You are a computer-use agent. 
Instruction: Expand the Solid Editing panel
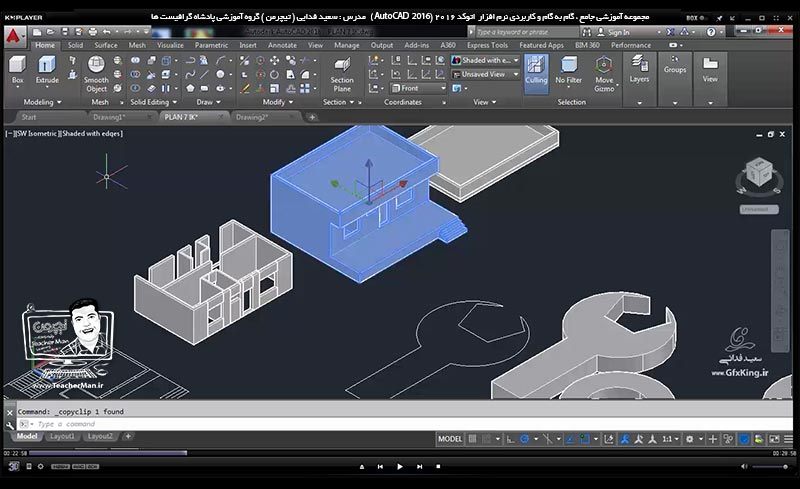pyautogui.click(x=153, y=102)
